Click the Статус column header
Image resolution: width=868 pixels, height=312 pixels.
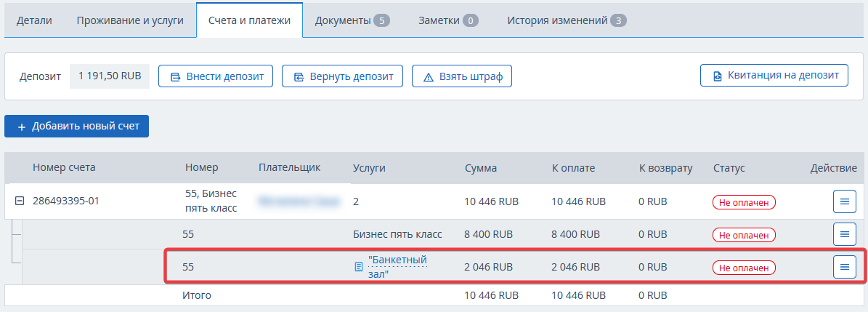click(x=729, y=168)
